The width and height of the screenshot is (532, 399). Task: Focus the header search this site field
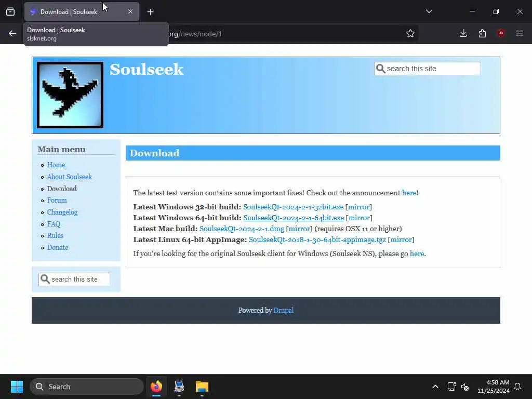(427, 69)
